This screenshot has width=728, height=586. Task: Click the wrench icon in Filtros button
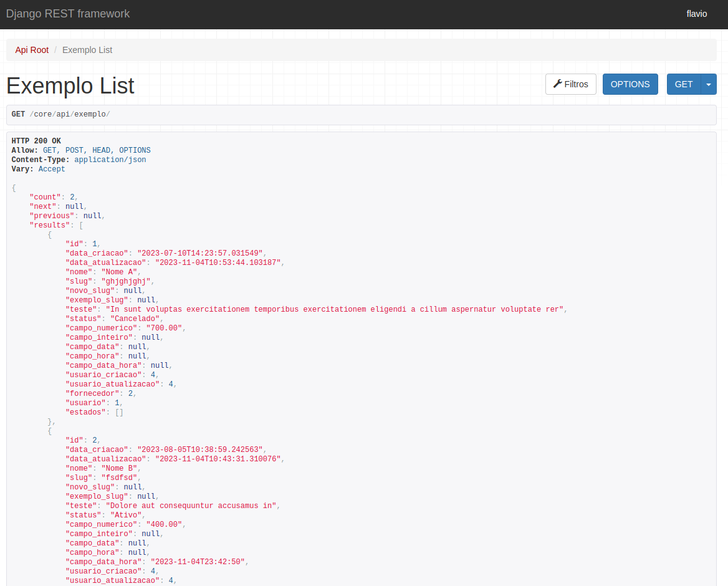coord(558,84)
